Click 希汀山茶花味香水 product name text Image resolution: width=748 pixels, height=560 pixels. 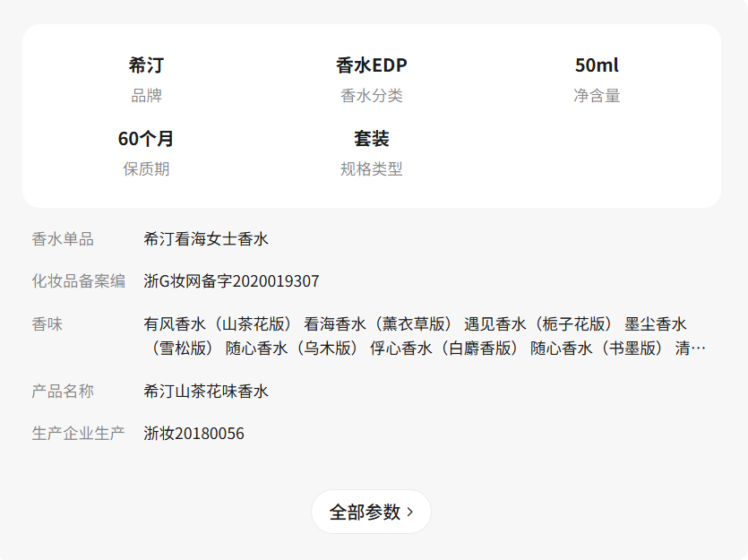click(x=206, y=392)
